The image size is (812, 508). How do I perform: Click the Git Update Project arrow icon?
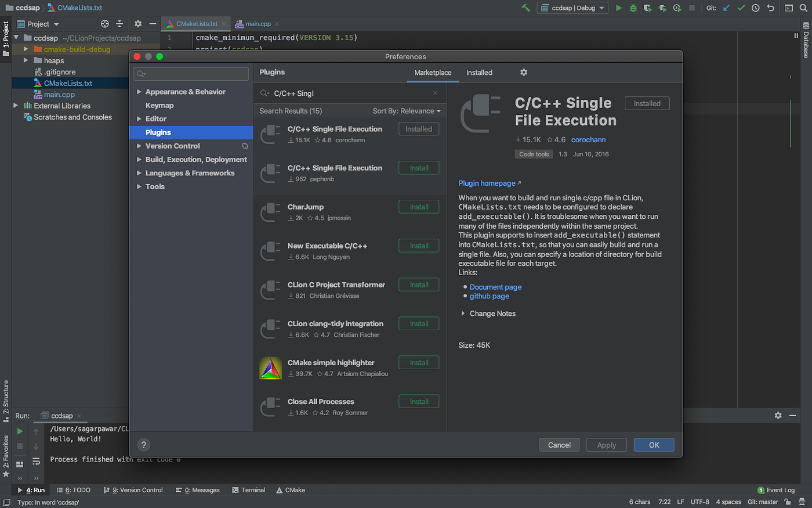(727, 8)
